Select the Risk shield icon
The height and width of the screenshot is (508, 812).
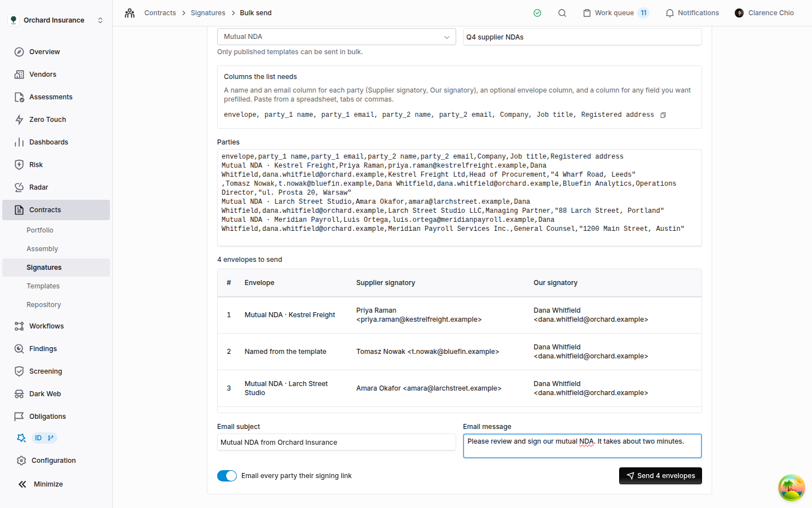click(x=19, y=165)
